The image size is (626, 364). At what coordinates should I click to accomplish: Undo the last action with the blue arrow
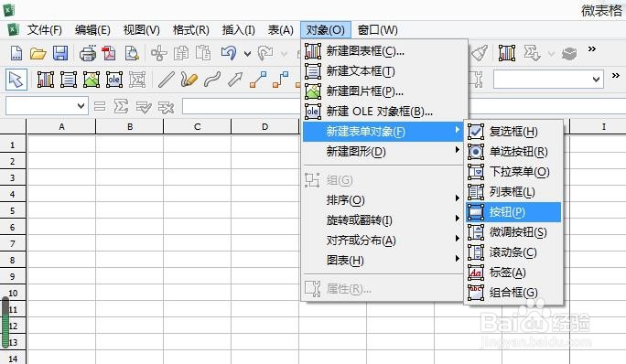[x=229, y=53]
